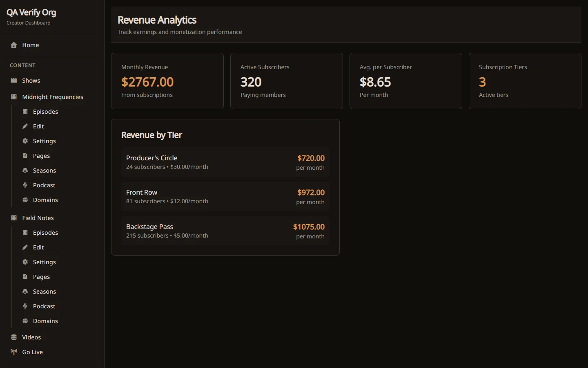Click the Edit pencil icon under Midnight Frequencies

(x=25, y=126)
